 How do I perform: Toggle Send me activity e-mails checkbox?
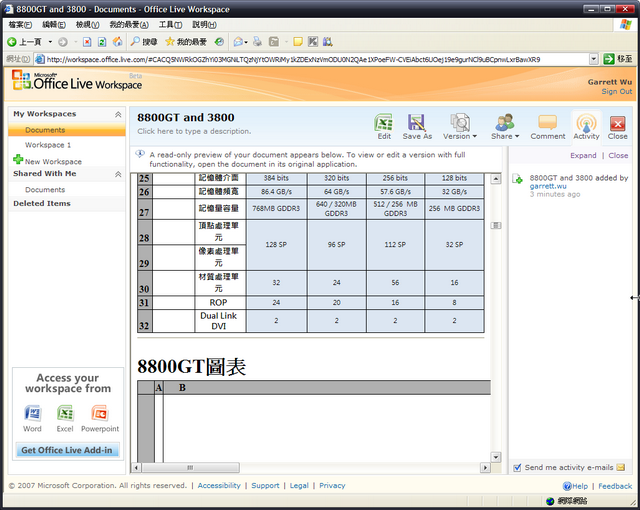pyautogui.click(x=517, y=468)
